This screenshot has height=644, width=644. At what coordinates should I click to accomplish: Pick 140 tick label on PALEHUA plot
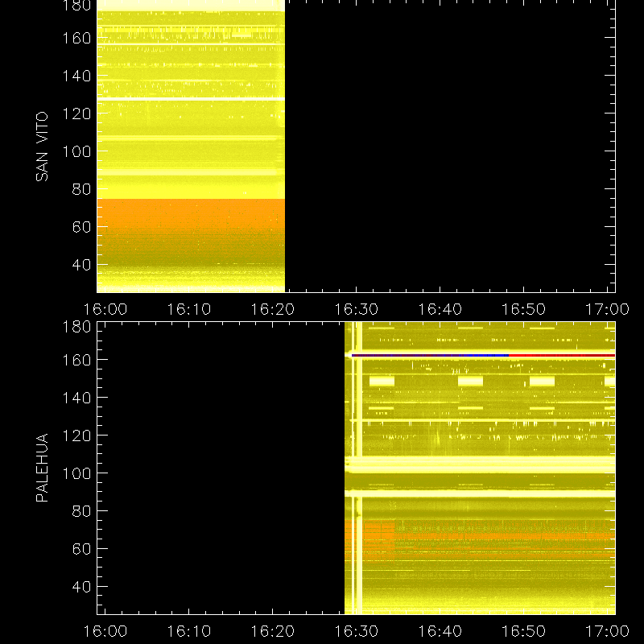[76, 398]
